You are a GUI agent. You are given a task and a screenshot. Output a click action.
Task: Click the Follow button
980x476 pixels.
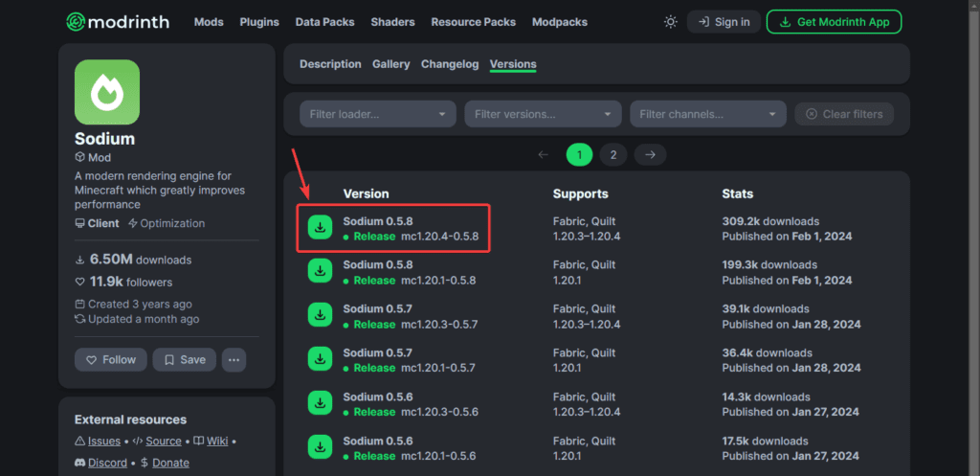(x=111, y=360)
